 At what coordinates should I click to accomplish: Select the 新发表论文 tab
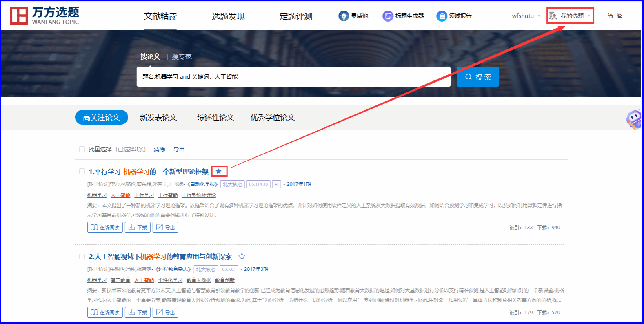coord(158,117)
